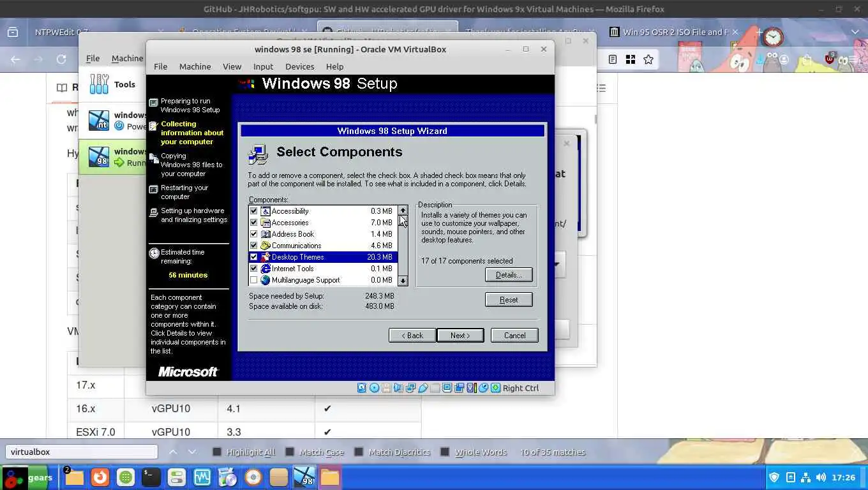Open the Machine menu in the VM window
This screenshot has height=490, width=868.
click(x=195, y=66)
